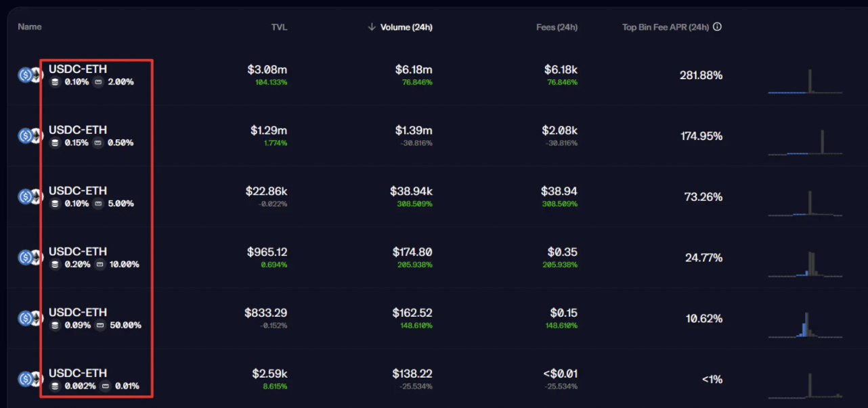Click the info icon beside Top Bin Fee APR
Image resolution: width=868 pixels, height=408 pixels.
tap(718, 27)
